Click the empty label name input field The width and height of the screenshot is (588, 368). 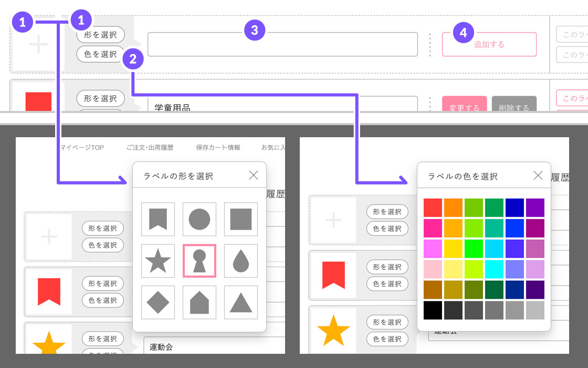[282, 45]
